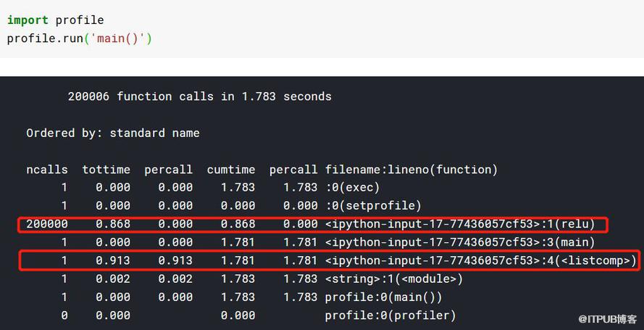644x330 pixels.
Task: Click the 200000 ncalls value
Action: tap(47, 224)
